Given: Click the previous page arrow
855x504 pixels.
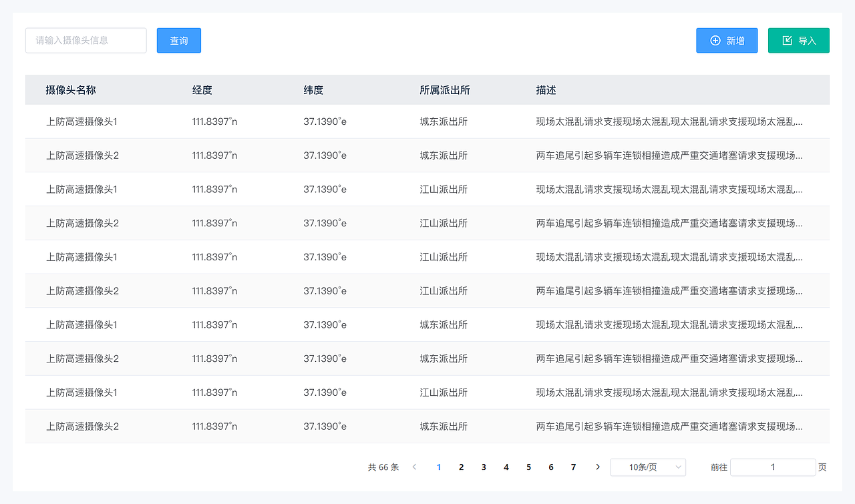Looking at the screenshot, I should pyautogui.click(x=415, y=467).
